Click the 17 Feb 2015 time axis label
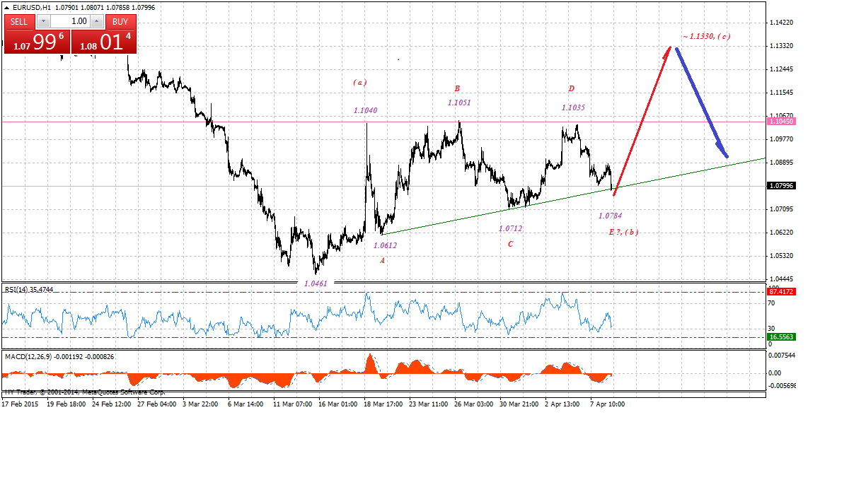Image resolution: width=849 pixels, height=504 pixels. point(19,404)
